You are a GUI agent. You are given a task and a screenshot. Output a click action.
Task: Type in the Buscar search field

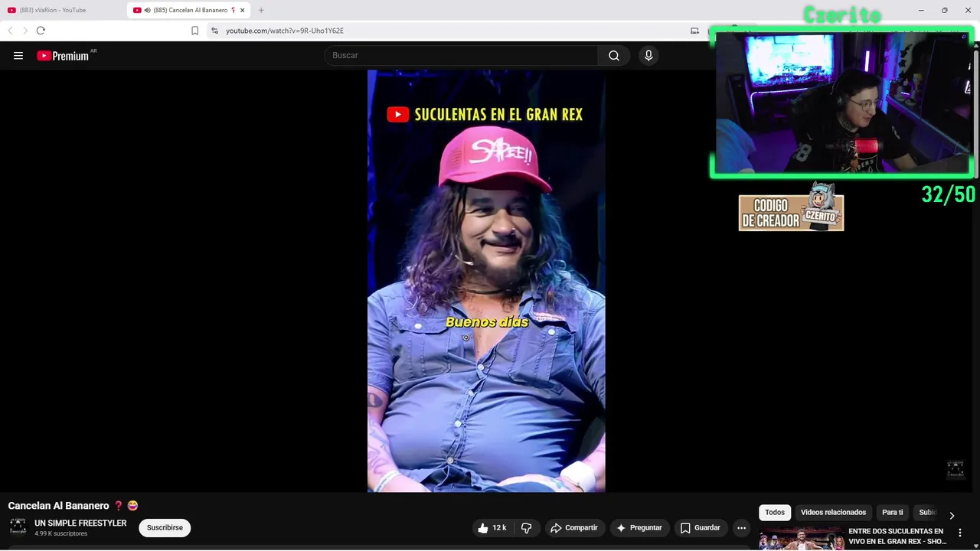coord(461,56)
